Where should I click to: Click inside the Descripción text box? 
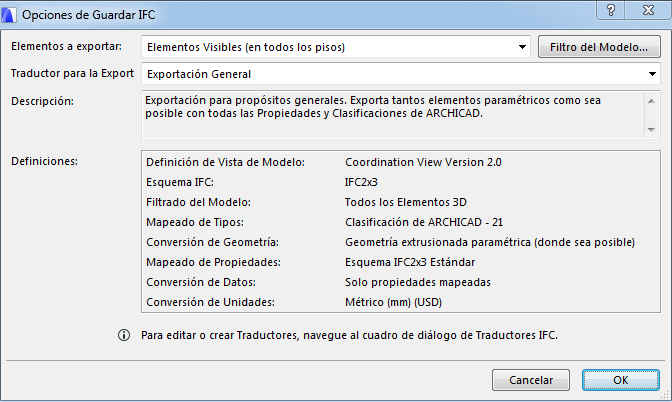point(390,114)
